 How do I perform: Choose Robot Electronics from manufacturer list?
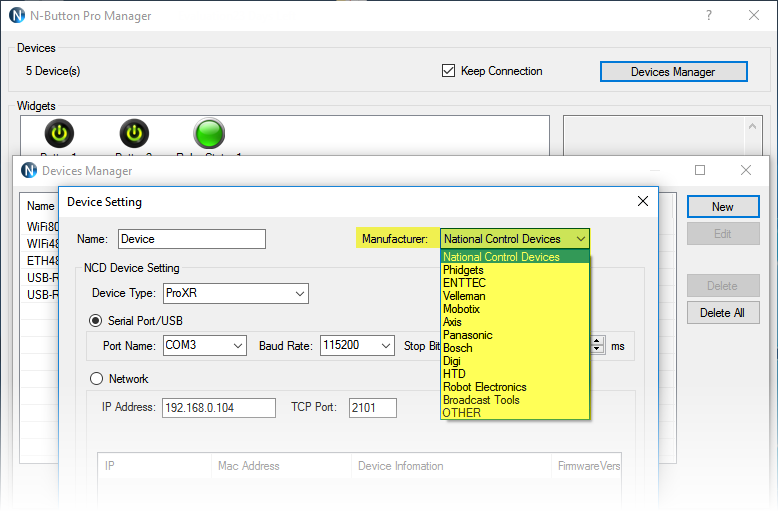point(515,386)
